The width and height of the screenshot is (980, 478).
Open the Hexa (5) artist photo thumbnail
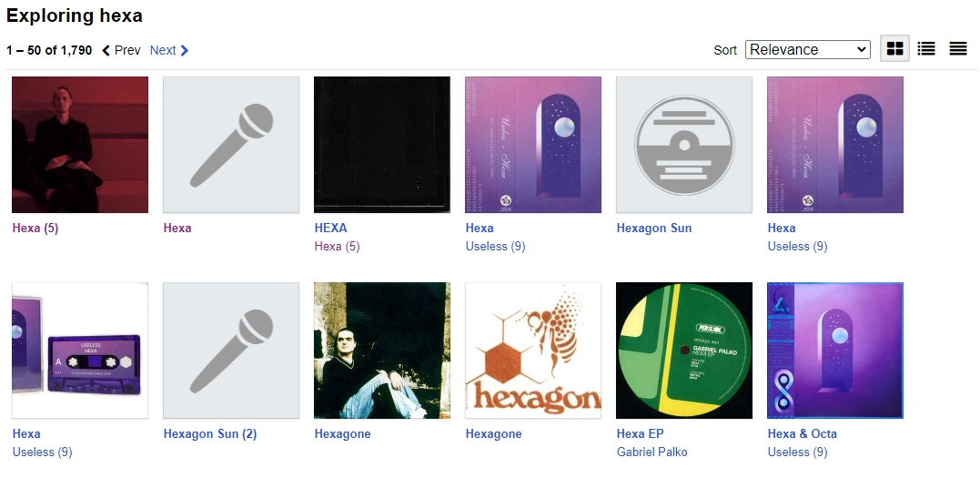click(x=80, y=145)
